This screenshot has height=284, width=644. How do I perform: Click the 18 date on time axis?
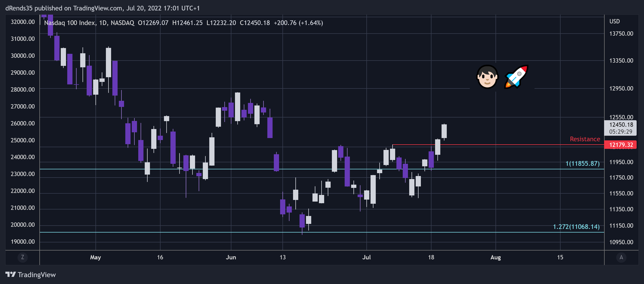pyautogui.click(x=431, y=257)
